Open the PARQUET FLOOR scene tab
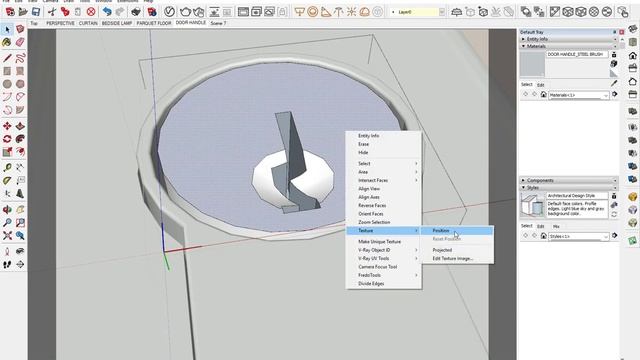Image resolution: width=640 pixels, height=360 pixels. click(x=154, y=23)
